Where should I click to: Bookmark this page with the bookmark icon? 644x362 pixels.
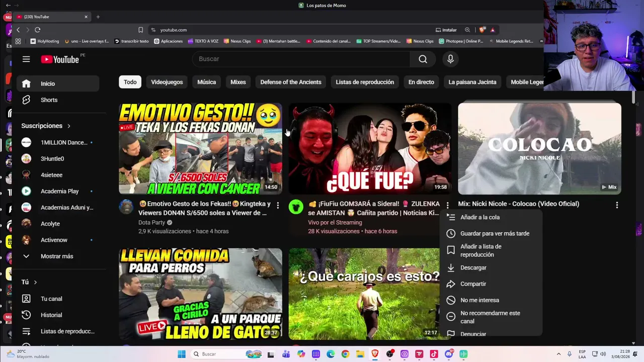pyautogui.click(x=140, y=30)
